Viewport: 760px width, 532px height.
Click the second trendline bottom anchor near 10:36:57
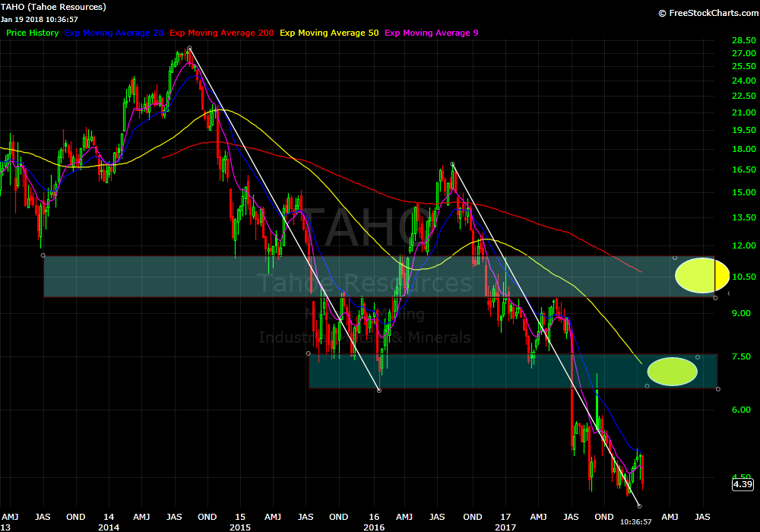click(639, 506)
